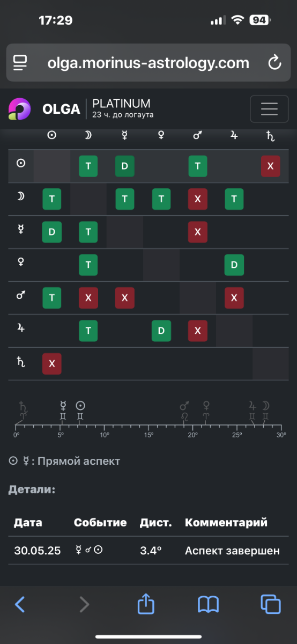Go back with Safari back arrow
The width and height of the screenshot is (297, 644).
tap(20, 604)
